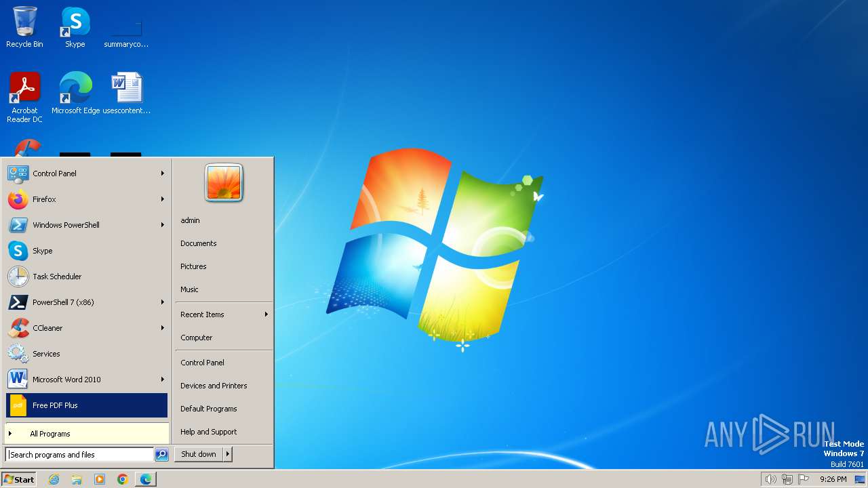
Task: Launch Firefox from Start menu
Action: tap(87, 199)
